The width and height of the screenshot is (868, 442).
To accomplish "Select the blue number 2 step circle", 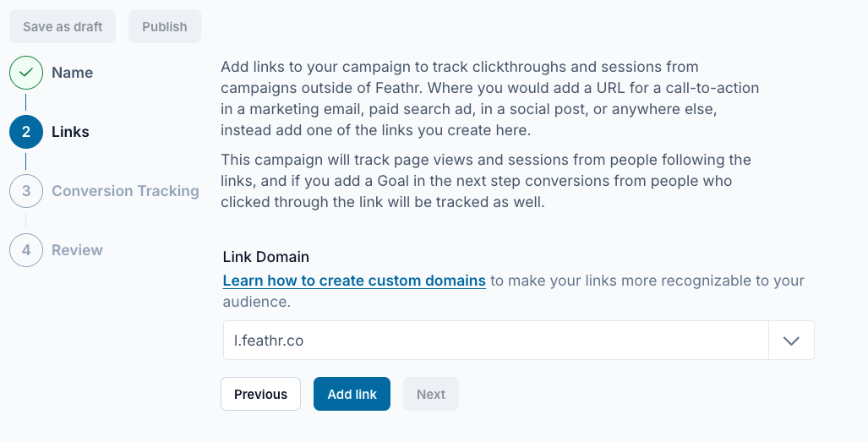I will click(26, 132).
